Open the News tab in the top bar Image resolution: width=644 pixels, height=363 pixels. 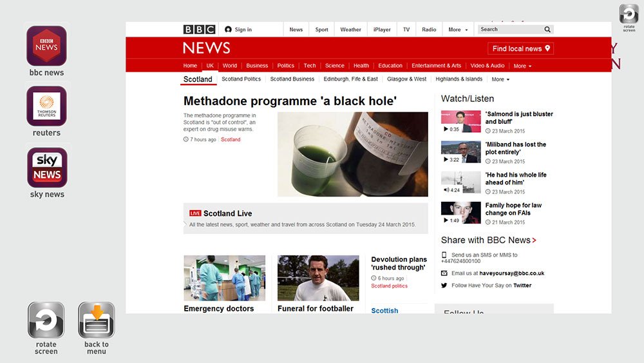click(x=296, y=30)
